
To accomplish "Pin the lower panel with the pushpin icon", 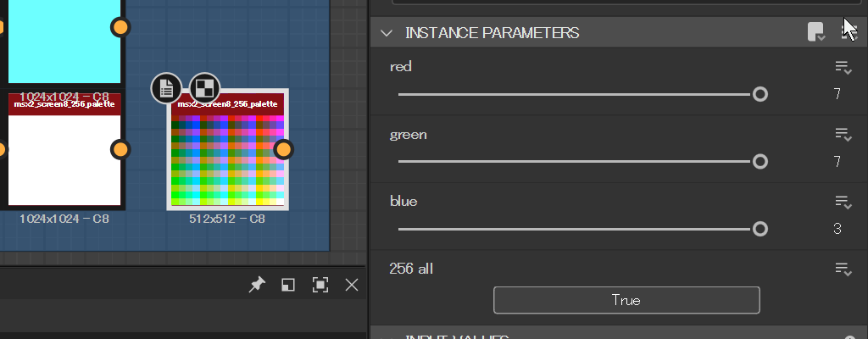I will tap(256, 286).
